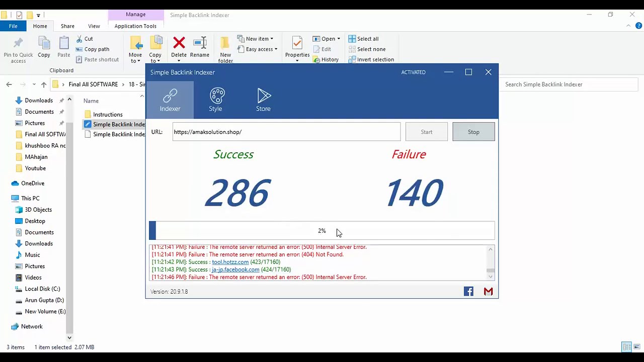The width and height of the screenshot is (644, 362).
Task: Click the Paste ribbon icon
Action: pyautogui.click(x=64, y=48)
